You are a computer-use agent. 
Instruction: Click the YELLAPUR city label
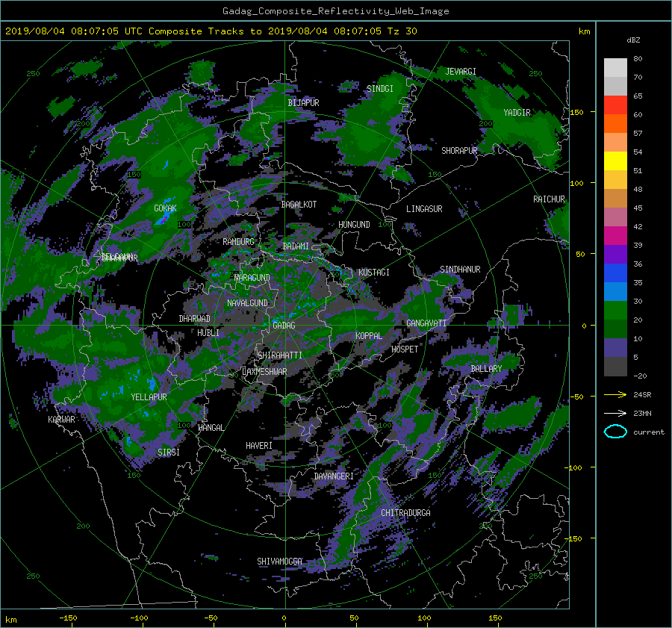click(x=149, y=397)
